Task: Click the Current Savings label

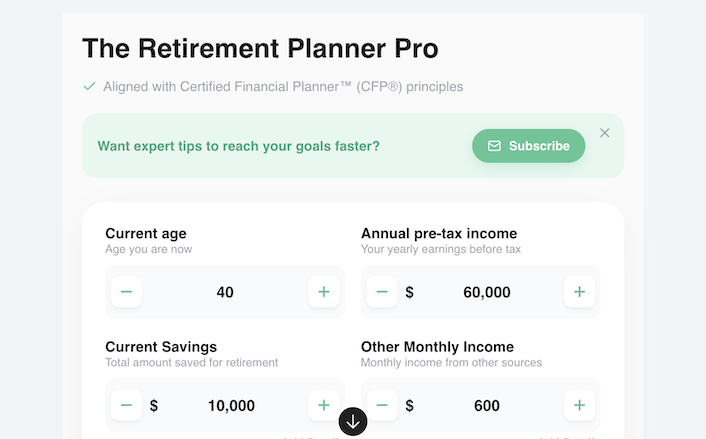Action: (161, 347)
